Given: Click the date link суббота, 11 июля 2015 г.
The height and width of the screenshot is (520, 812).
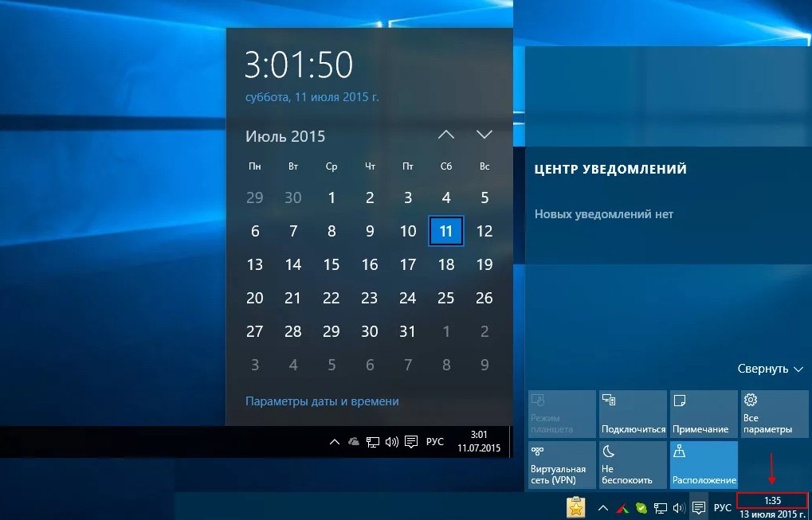Looking at the screenshot, I should coord(312,97).
